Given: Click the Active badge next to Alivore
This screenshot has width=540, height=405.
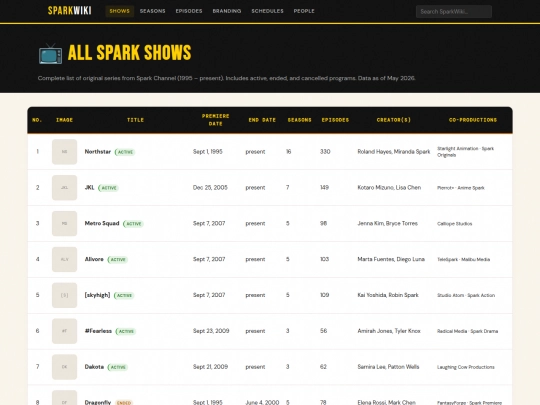Looking at the screenshot, I should click(118, 259).
